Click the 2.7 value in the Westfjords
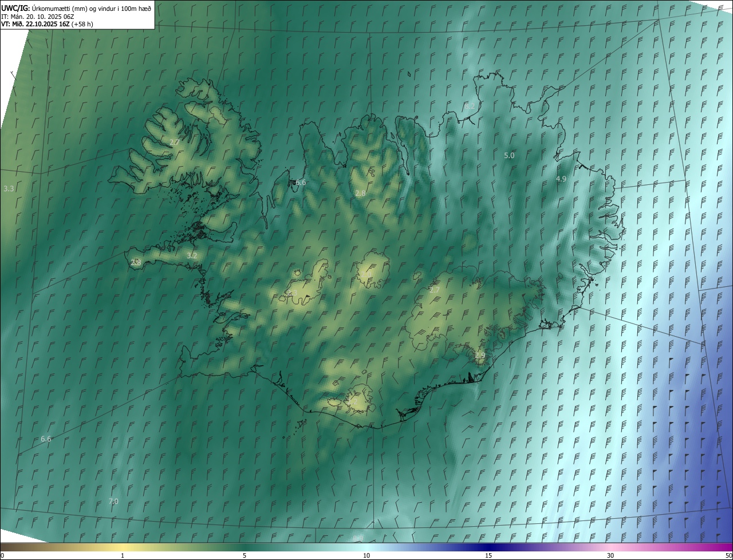The width and height of the screenshot is (733, 560). pyautogui.click(x=175, y=142)
